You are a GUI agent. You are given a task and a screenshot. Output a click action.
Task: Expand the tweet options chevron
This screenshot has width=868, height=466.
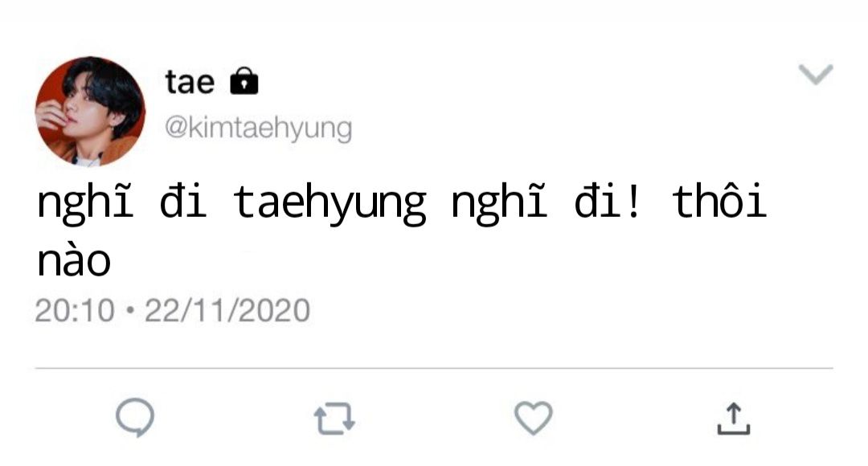816,74
